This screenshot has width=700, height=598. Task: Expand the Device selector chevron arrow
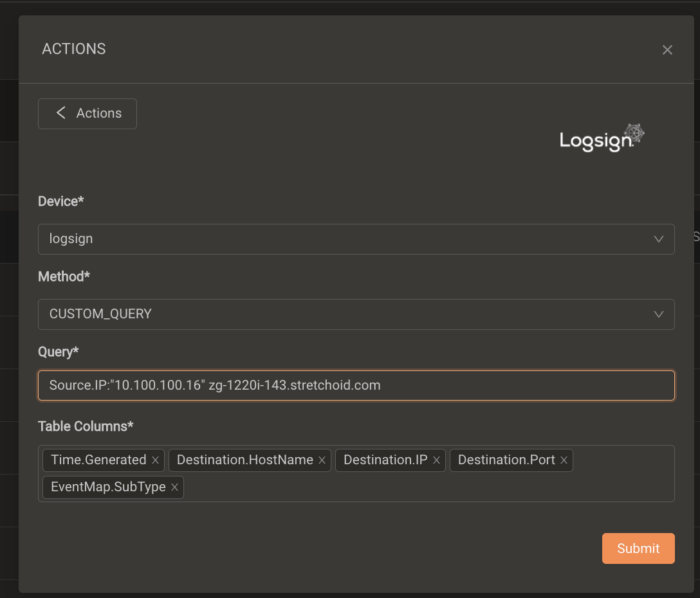pos(658,239)
